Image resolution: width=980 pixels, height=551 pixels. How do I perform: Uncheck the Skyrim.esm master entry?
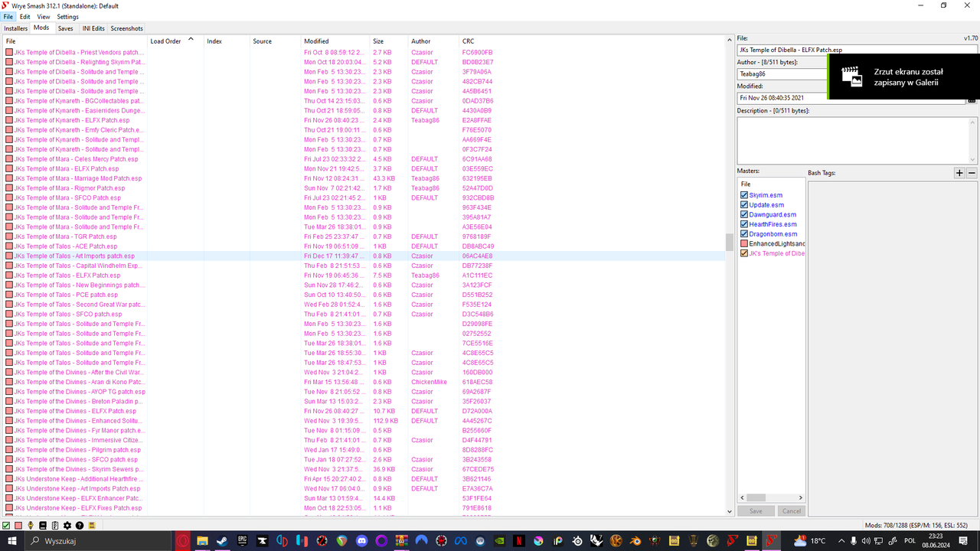pos(743,195)
